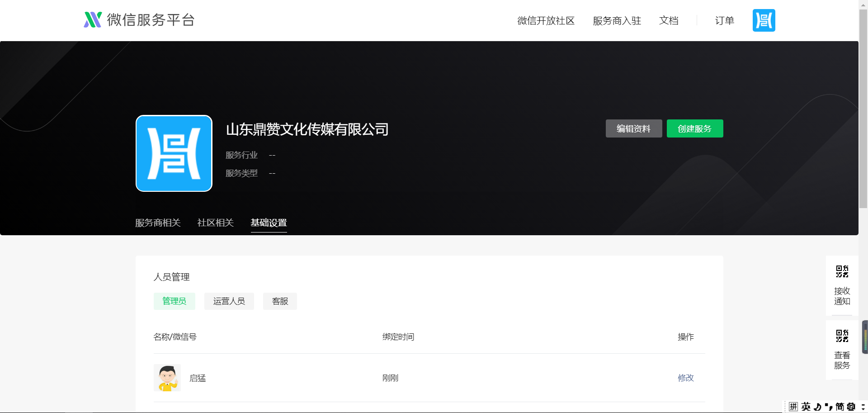Click the 操作 column header
The height and width of the screenshot is (413, 868).
coord(685,337)
